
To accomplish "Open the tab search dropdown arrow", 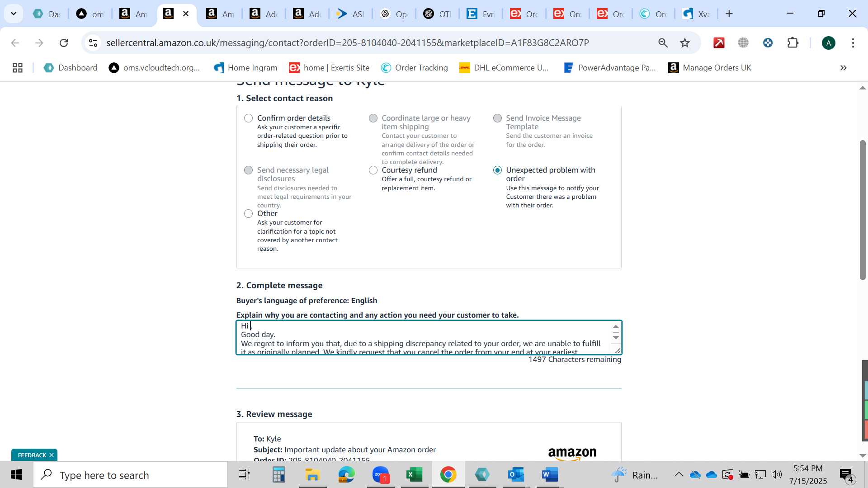I will [14, 14].
